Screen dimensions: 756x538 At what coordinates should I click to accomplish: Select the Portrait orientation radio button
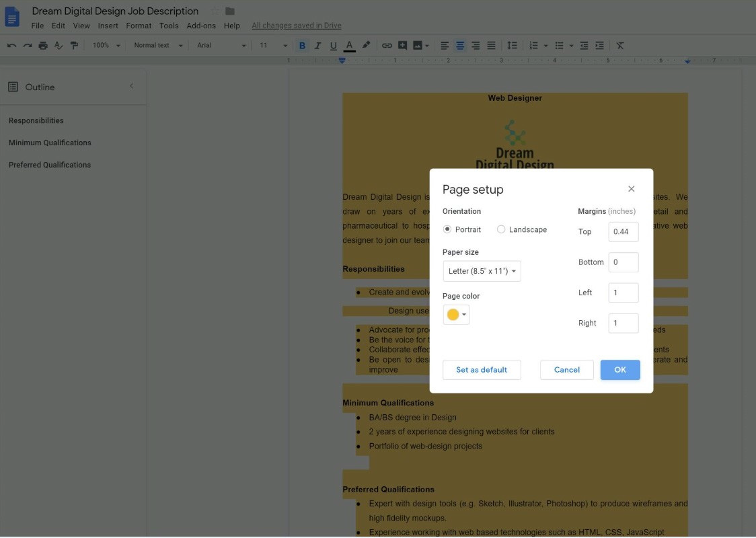(x=447, y=229)
